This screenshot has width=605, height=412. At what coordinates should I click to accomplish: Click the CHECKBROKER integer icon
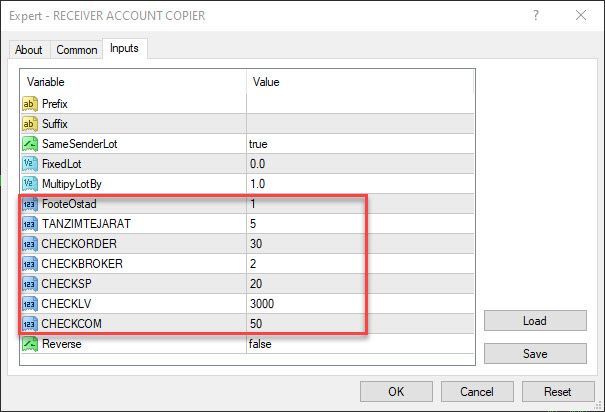pos(29,264)
